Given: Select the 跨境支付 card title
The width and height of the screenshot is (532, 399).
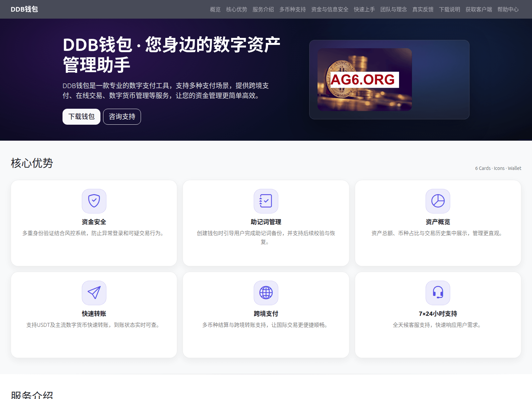Looking at the screenshot, I should 266,314.
